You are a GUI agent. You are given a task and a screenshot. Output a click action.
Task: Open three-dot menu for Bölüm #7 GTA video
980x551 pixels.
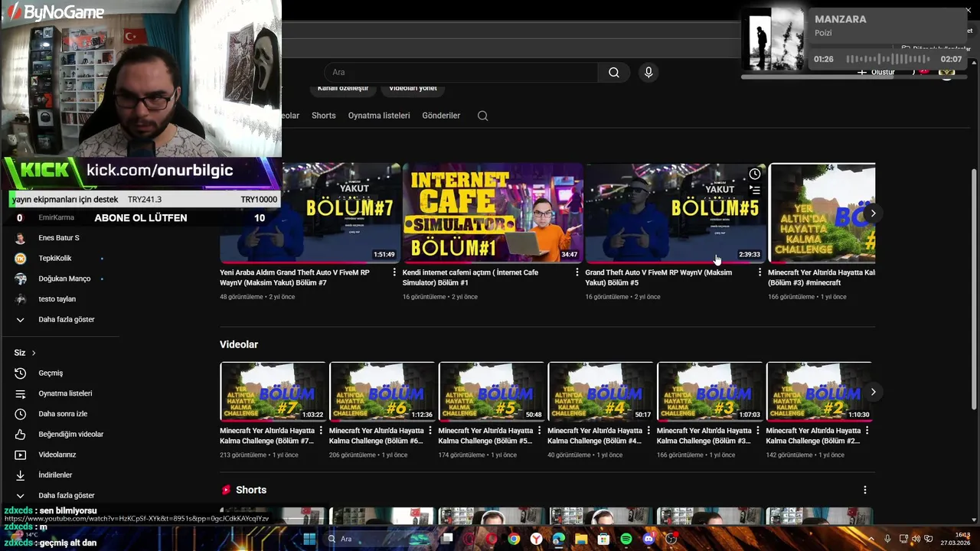(x=394, y=272)
